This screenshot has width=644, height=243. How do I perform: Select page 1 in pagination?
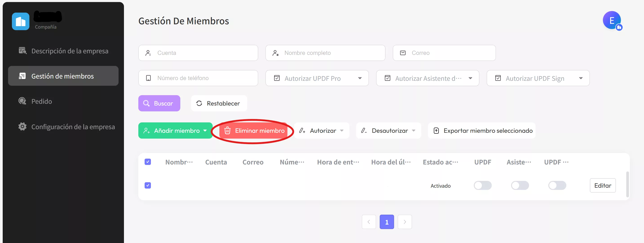387,222
